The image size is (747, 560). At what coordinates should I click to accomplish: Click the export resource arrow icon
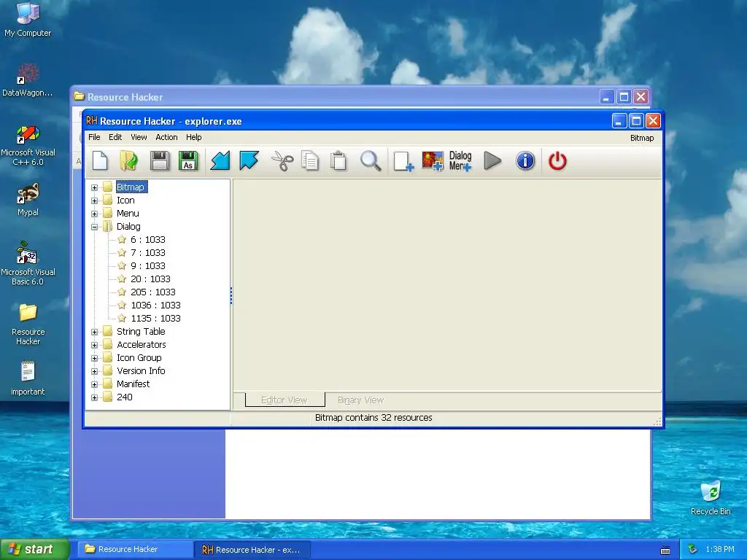(249, 160)
